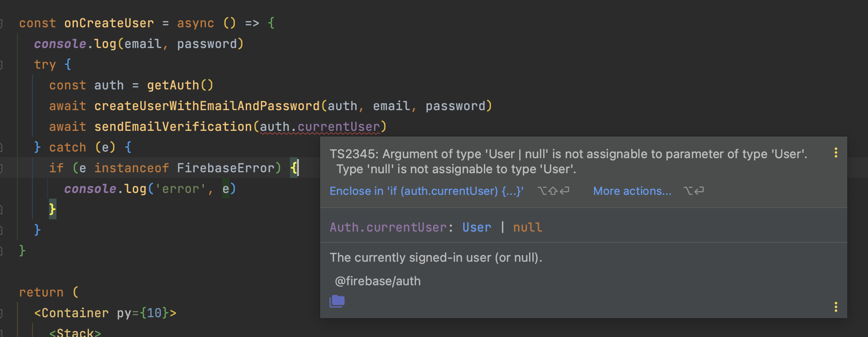This screenshot has width=868, height=337.
Task: Click the highlighted opening brace after FirebaseError)
Action: point(294,168)
